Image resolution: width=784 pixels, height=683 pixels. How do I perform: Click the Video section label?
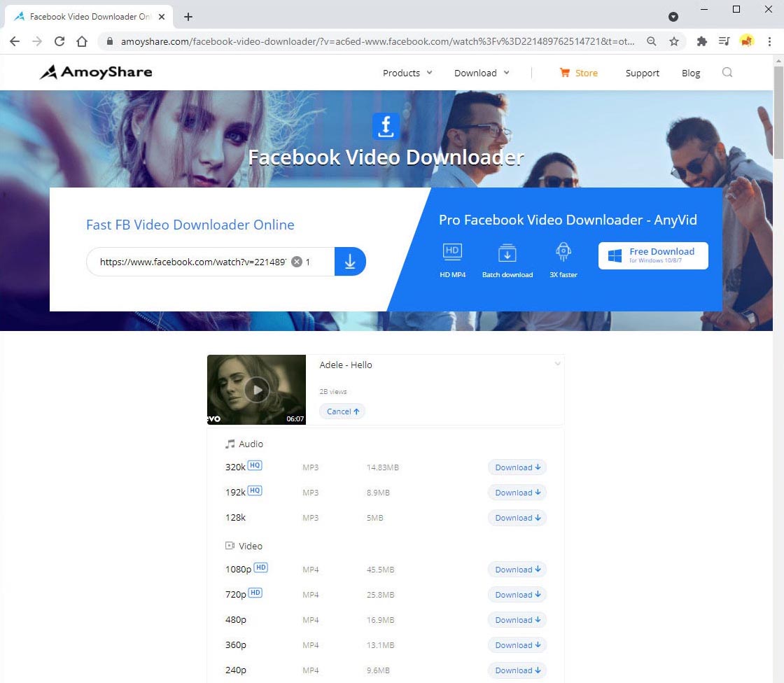(244, 546)
